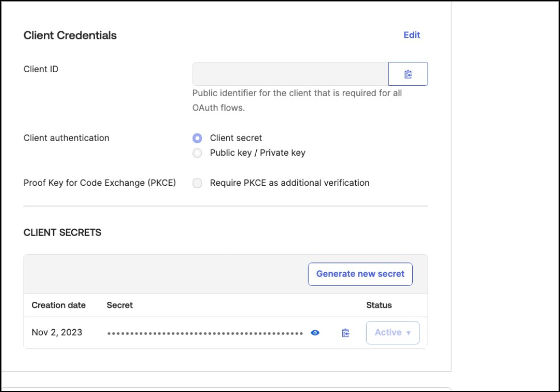
Task: Click the Secret column header
Action: [120, 305]
